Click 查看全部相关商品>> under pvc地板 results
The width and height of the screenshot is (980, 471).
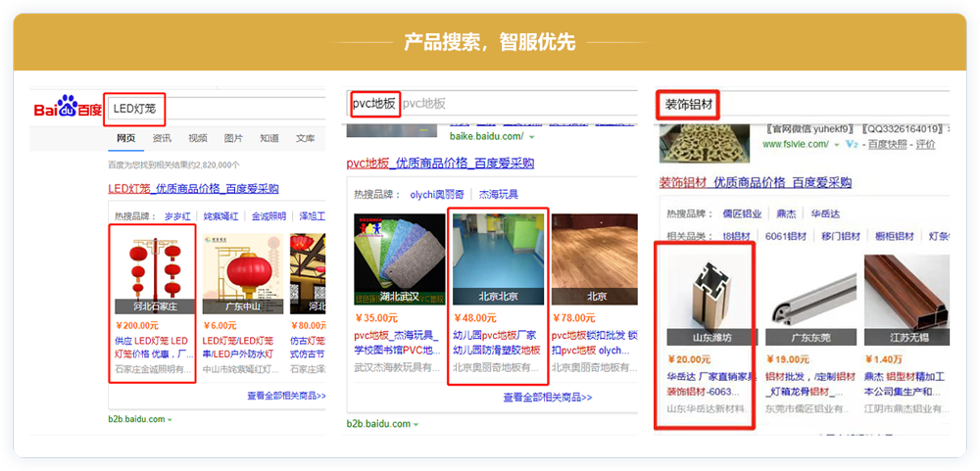coord(548,398)
